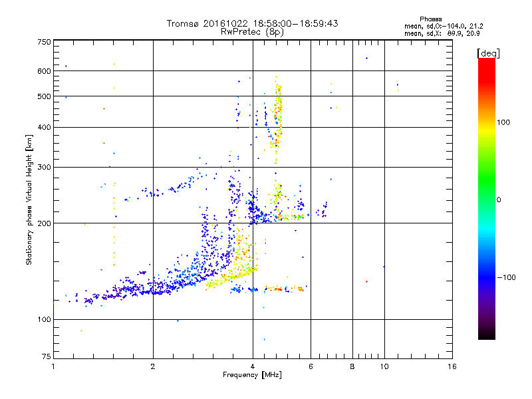The height and width of the screenshot is (399, 532).
Task: Click the x-axis tick label '1'
Action: (x=53, y=366)
